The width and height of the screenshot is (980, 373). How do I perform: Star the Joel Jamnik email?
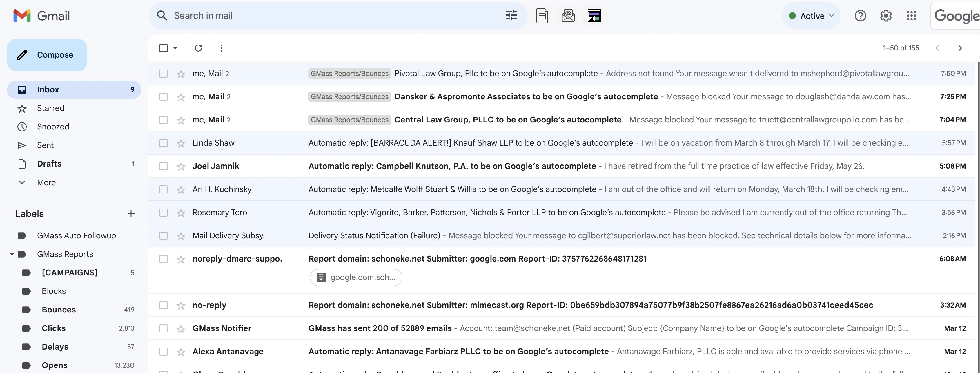click(x=181, y=166)
